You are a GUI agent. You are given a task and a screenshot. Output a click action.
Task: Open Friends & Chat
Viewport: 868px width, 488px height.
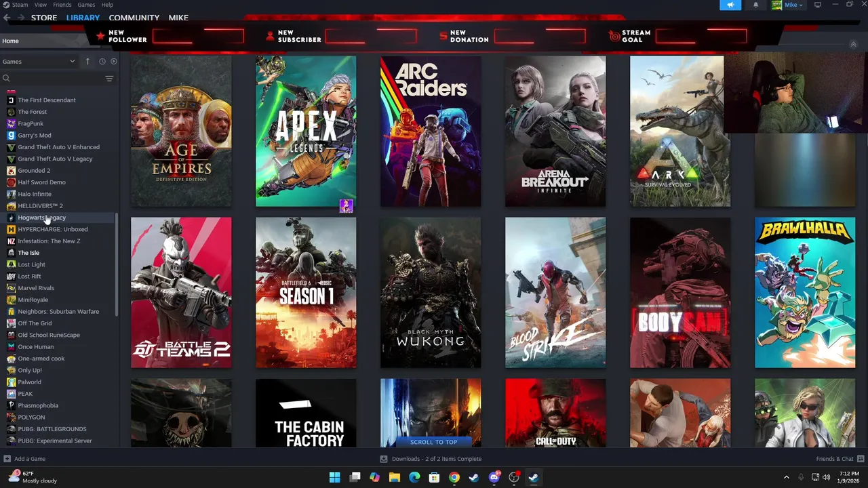(839, 459)
